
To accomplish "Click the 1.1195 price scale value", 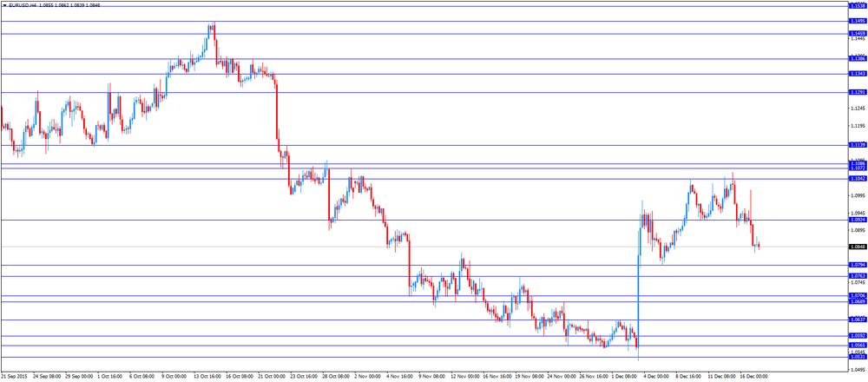I will tap(858, 126).
